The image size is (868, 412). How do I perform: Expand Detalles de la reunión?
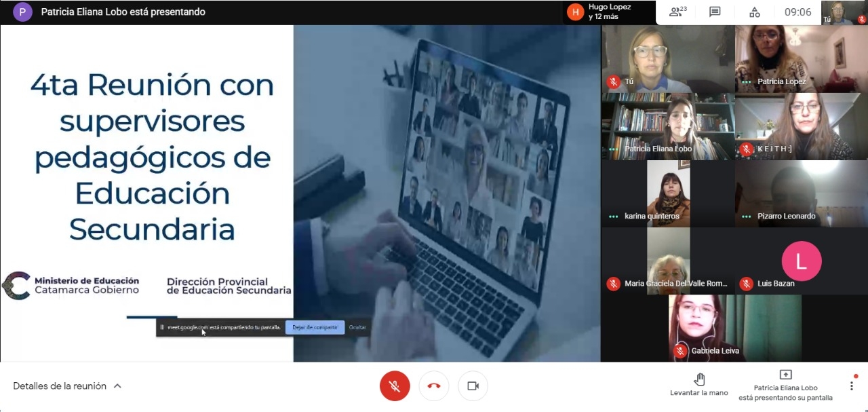(x=67, y=386)
